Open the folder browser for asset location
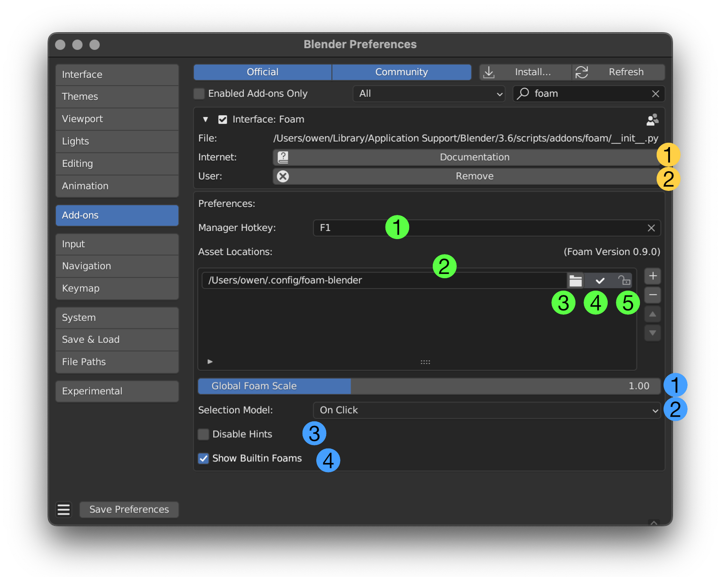 (x=575, y=281)
